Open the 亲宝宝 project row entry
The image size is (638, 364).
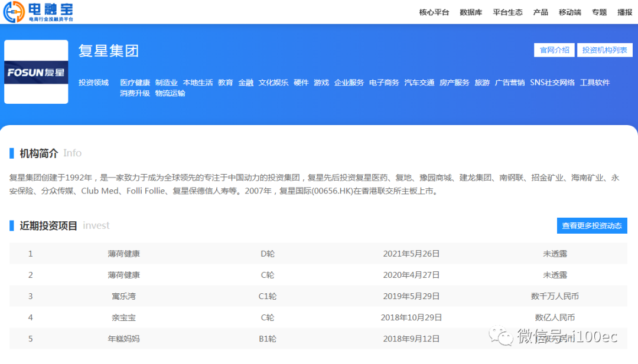tap(123, 317)
